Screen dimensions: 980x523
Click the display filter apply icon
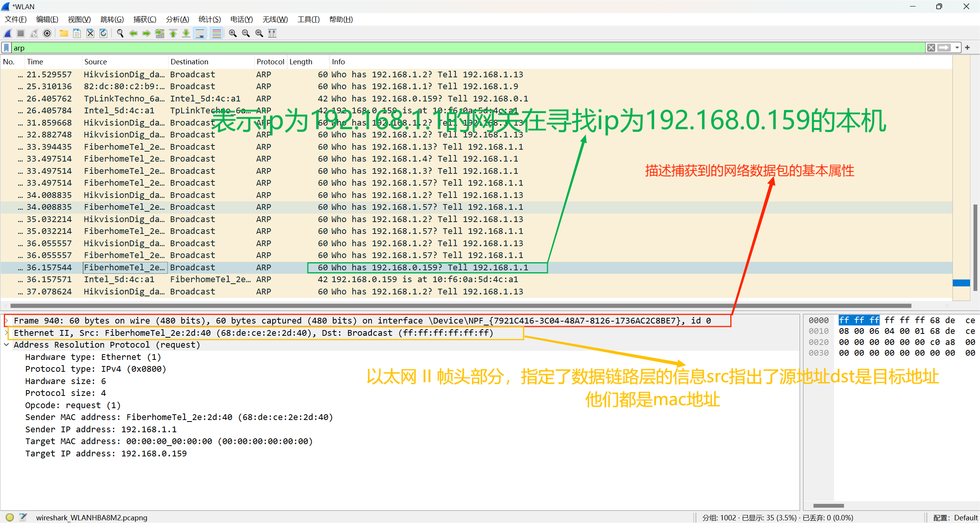point(943,47)
